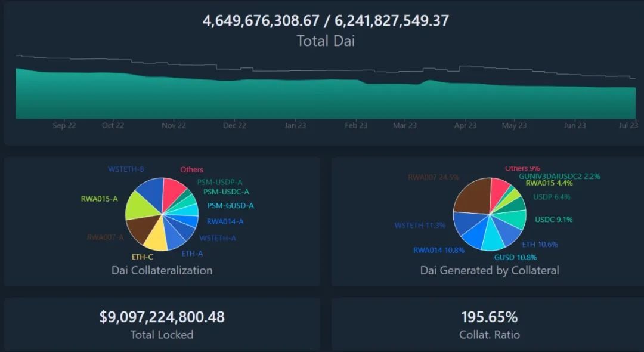Click the Dai Generated by Collateral title
The height and width of the screenshot is (352, 644).
490,271
